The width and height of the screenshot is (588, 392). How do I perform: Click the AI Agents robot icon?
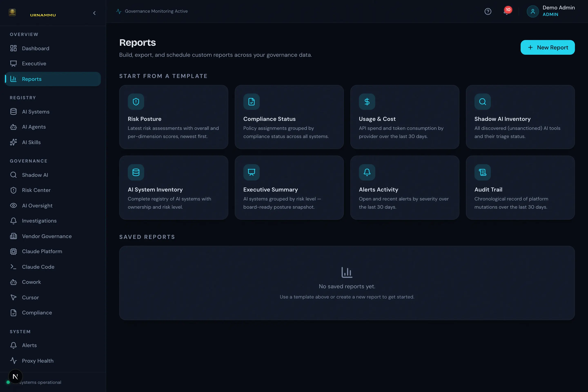click(13, 127)
